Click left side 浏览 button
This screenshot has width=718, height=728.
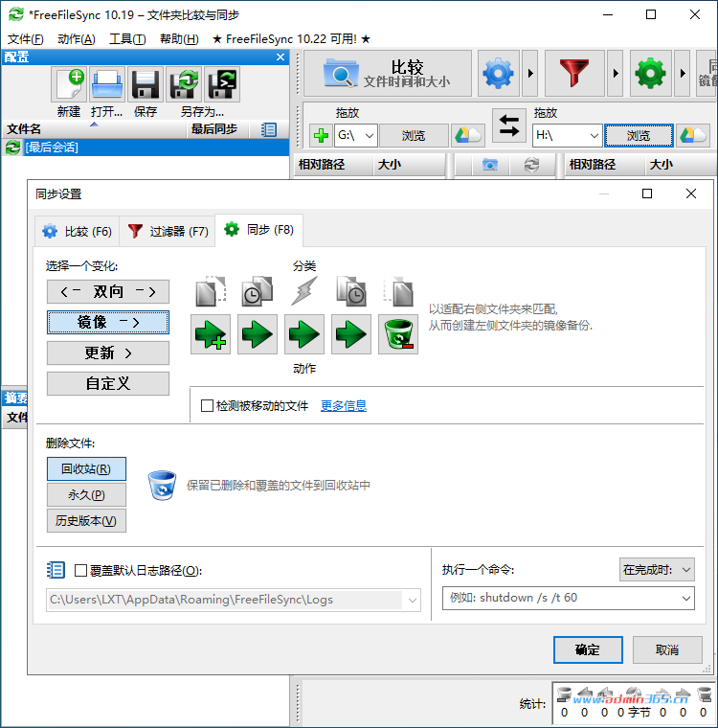414,136
